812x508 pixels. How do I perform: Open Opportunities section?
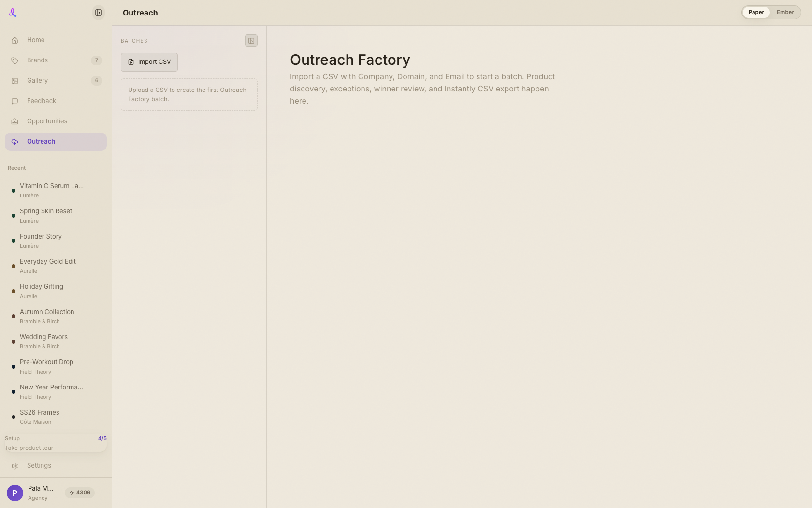(x=56, y=121)
